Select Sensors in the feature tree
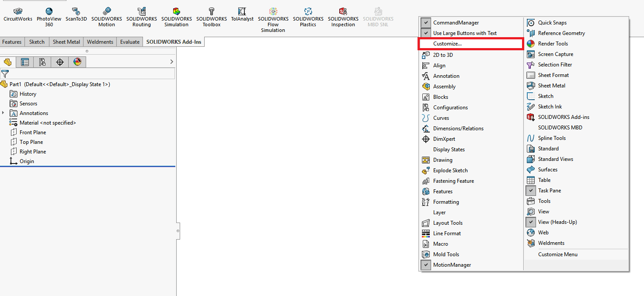The width and height of the screenshot is (644, 296). [x=23, y=104]
